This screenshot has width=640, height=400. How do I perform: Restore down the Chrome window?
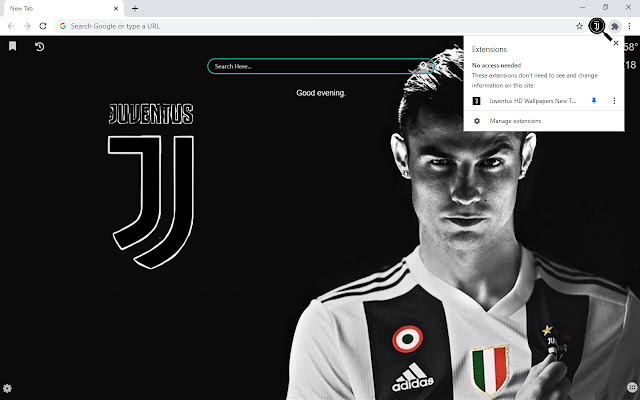tap(605, 7)
